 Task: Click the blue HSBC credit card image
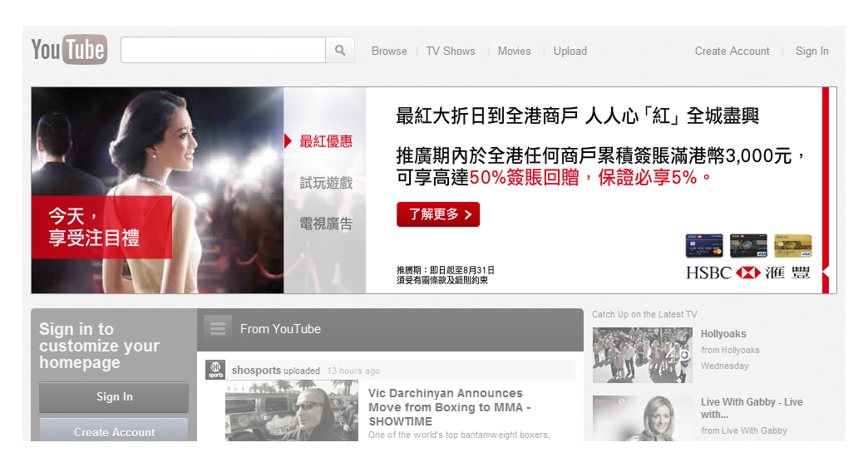pyautogui.click(x=704, y=246)
